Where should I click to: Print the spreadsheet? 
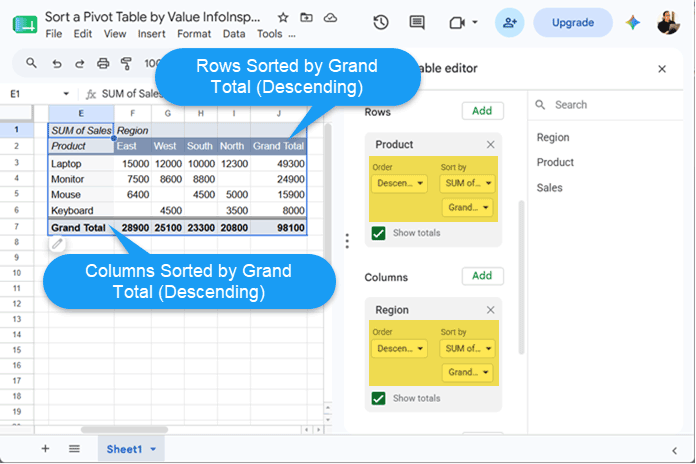[103, 63]
